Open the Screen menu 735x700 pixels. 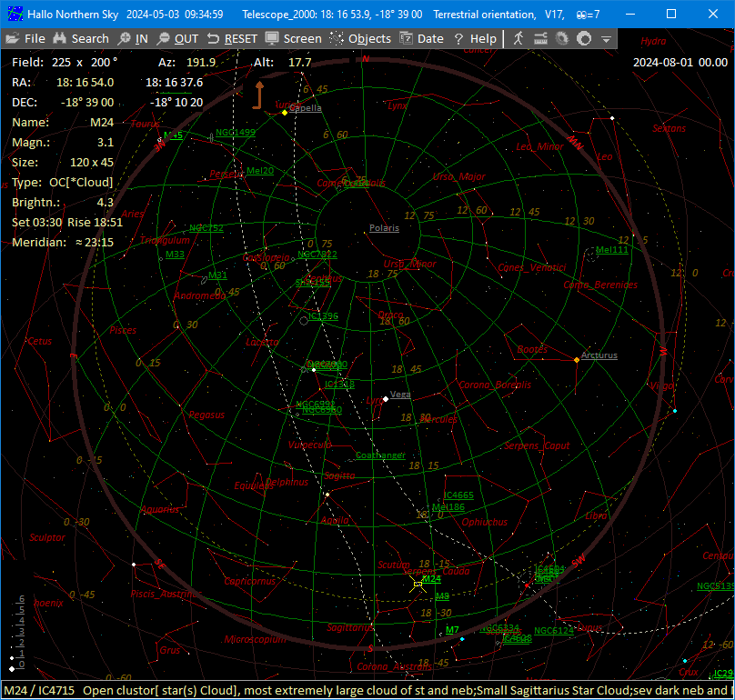[x=294, y=38]
